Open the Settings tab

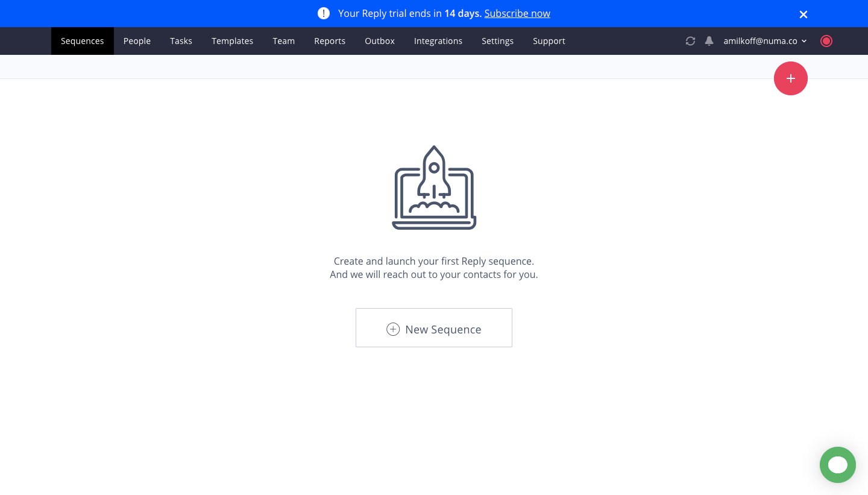(x=497, y=41)
